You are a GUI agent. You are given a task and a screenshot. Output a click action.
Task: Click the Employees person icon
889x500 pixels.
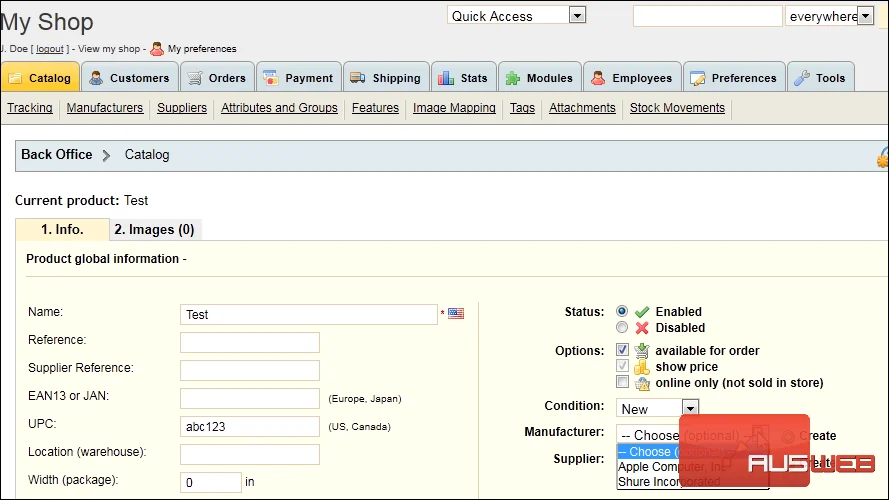[x=598, y=78]
